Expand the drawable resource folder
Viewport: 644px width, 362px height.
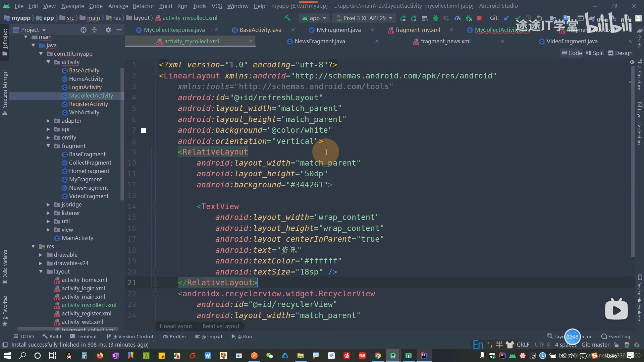click(x=41, y=255)
